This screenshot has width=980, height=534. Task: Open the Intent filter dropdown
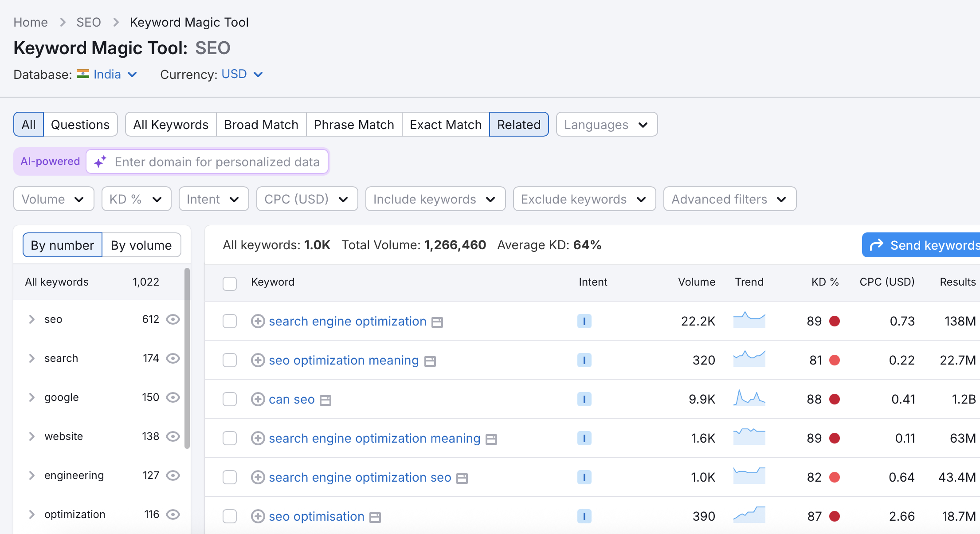[214, 199]
